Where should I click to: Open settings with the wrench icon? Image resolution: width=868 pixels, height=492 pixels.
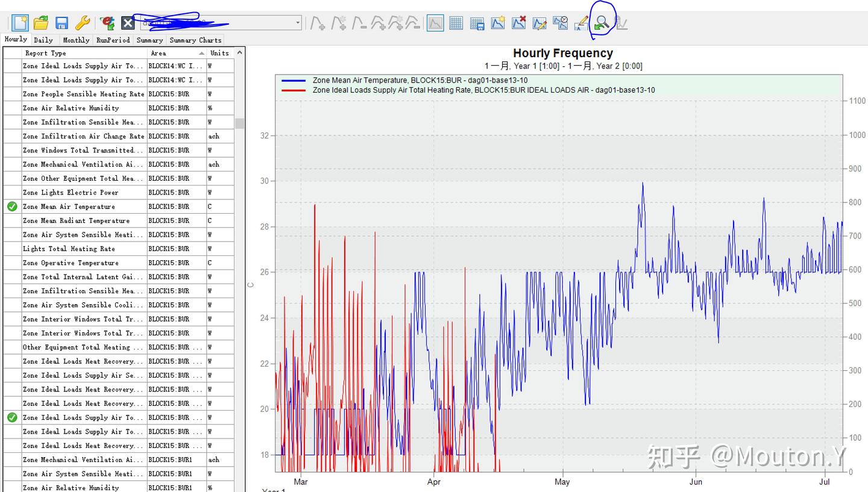click(82, 23)
